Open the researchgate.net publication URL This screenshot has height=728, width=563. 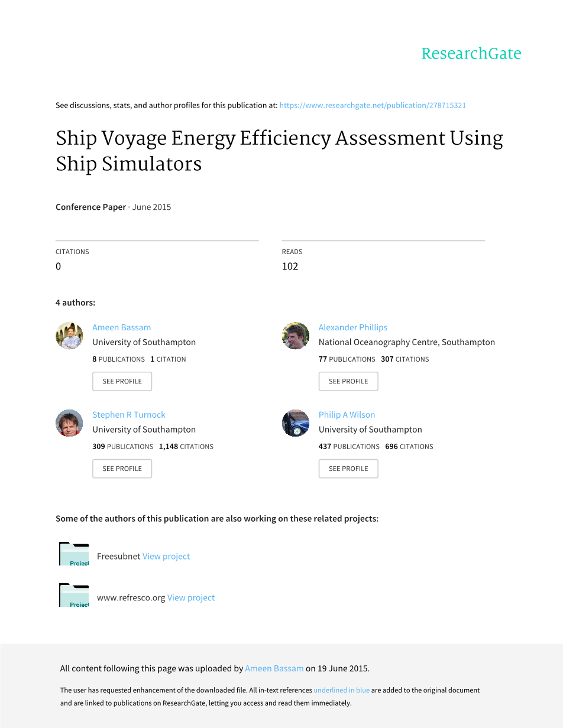(x=373, y=105)
